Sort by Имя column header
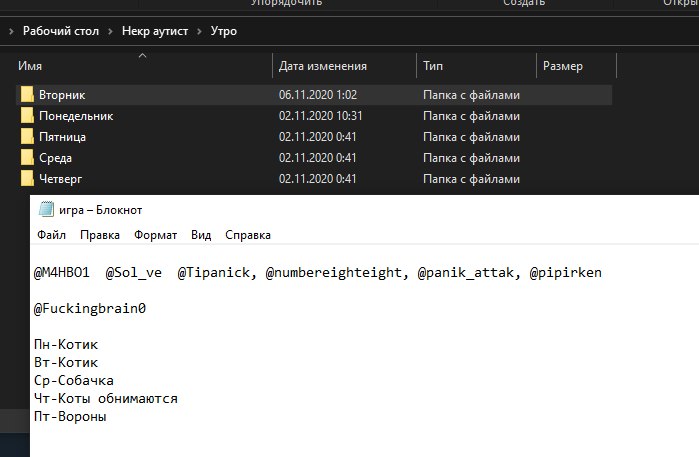This screenshot has width=699, height=457. tap(30, 66)
